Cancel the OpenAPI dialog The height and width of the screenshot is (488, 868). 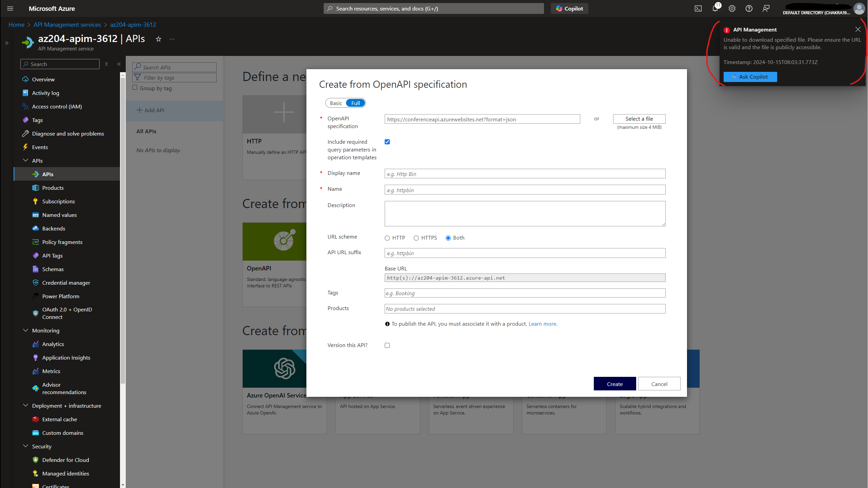pyautogui.click(x=659, y=384)
